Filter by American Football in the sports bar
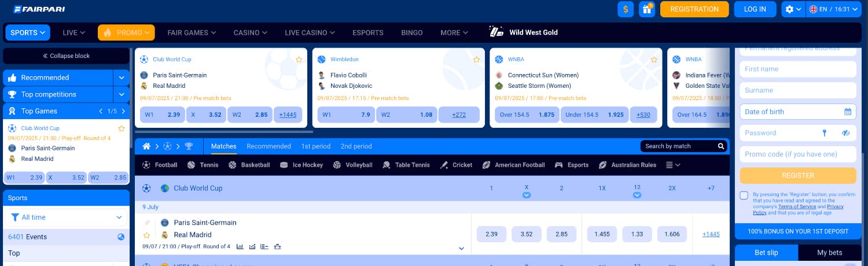This screenshot has width=868, height=266. pyautogui.click(x=513, y=165)
